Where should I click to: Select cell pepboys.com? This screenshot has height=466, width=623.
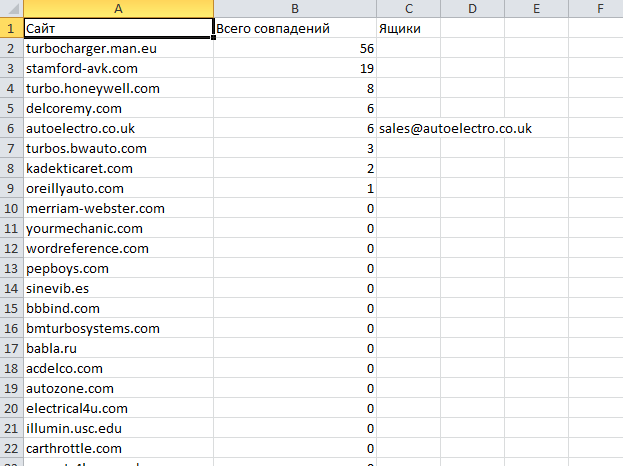click(x=118, y=268)
